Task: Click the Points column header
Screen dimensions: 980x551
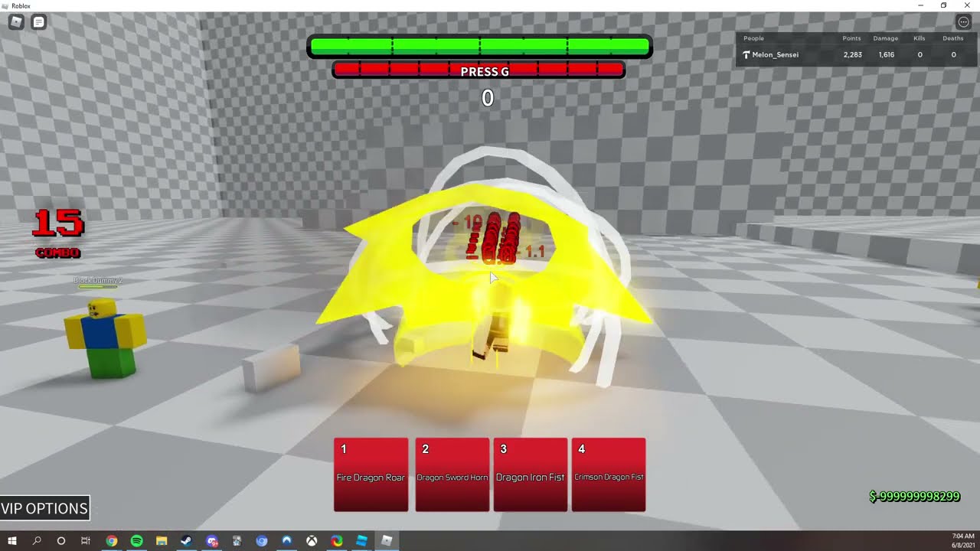Action: click(851, 38)
